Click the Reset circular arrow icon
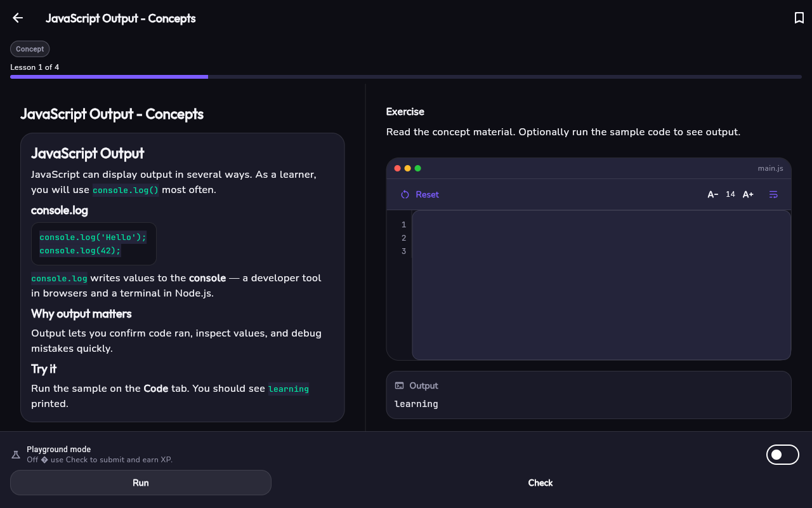 [x=405, y=194]
